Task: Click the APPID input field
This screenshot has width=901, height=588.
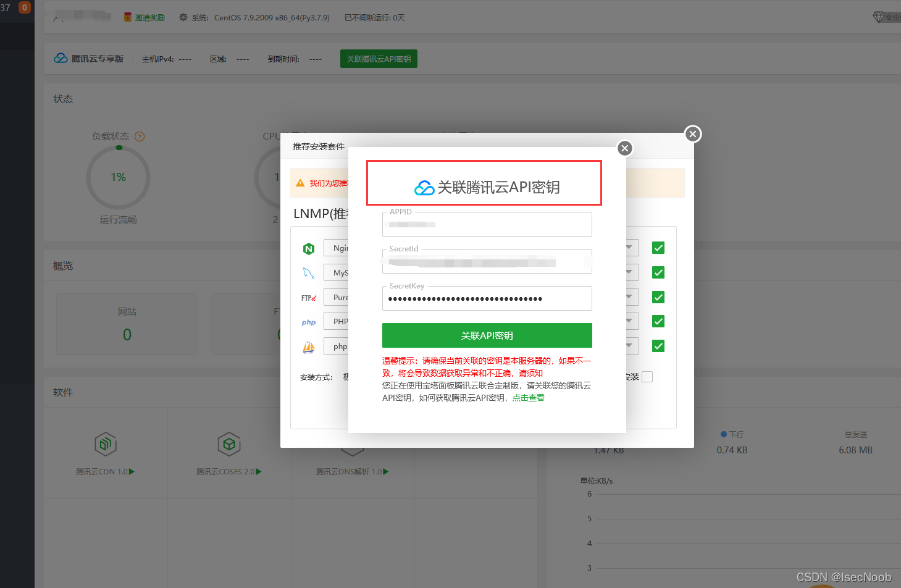Action: (x=487, y=224)
